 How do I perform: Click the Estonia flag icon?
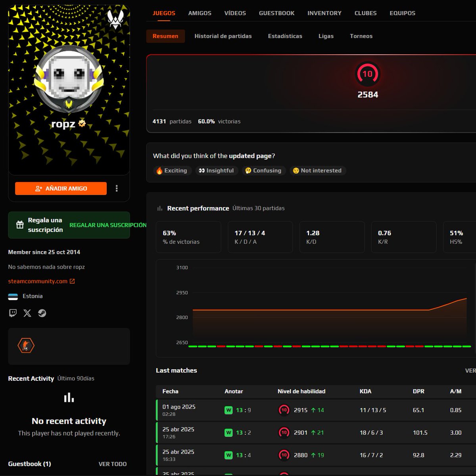click(13, 296)
